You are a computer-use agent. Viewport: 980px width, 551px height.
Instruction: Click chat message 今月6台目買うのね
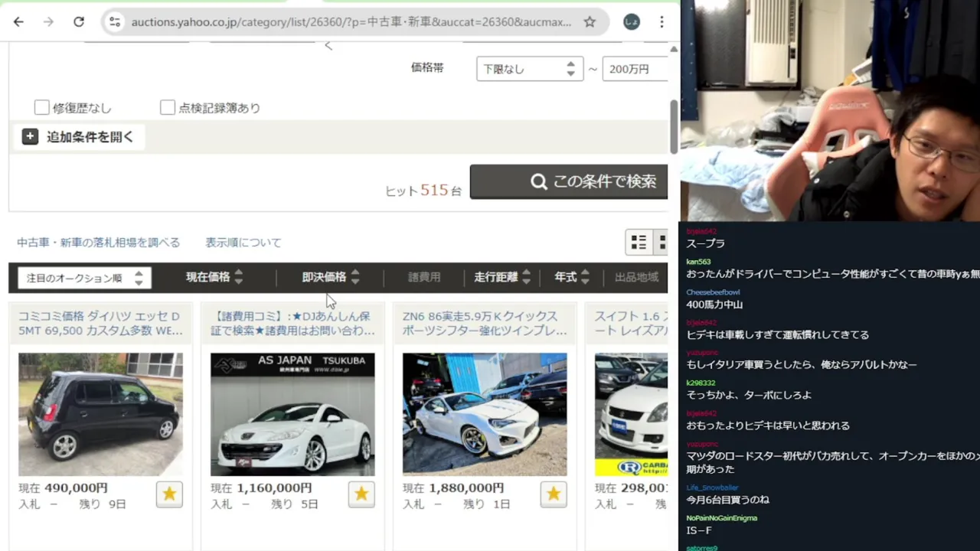click(727, 500)
